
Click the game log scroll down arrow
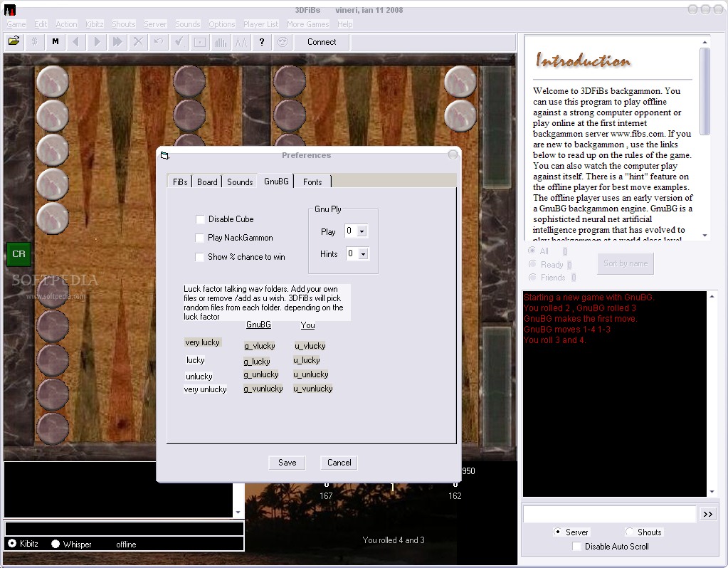[x=712, y=492]
